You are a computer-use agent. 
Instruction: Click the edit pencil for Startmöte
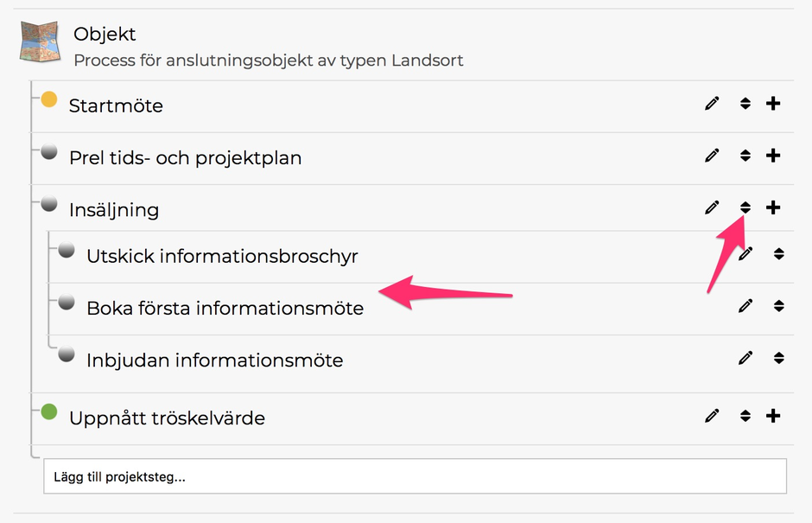(x=712, y=105)
